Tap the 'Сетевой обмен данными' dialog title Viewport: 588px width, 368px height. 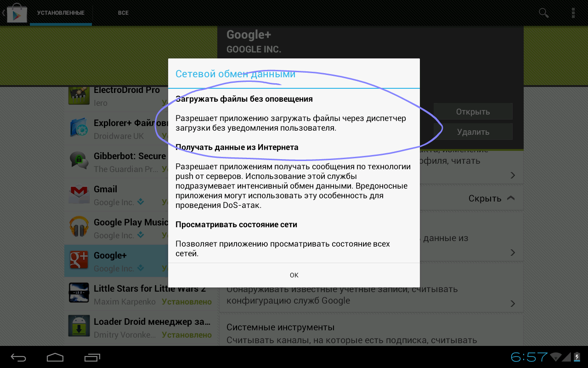tap(235, 74)
